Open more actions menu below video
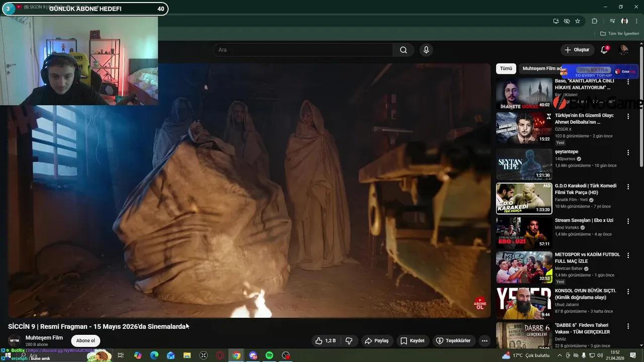Screen dimensions: 644x362 click(x=485, y=341)
